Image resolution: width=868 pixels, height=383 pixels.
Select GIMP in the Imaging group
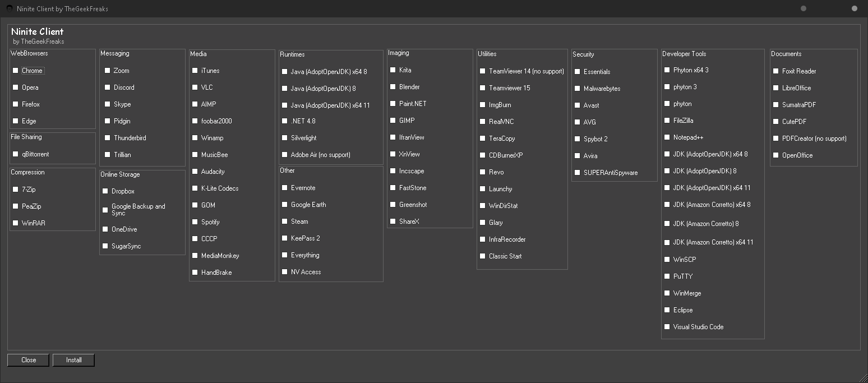pyautogui.click(x=393, y=121)
